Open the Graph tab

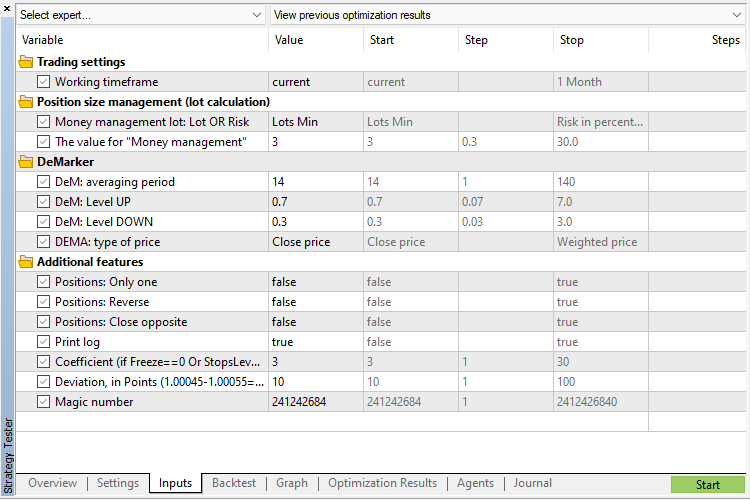click(292, 483)
